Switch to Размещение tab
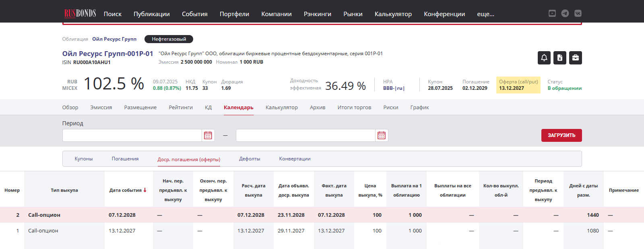644x249 pixels. coord(140,108)
